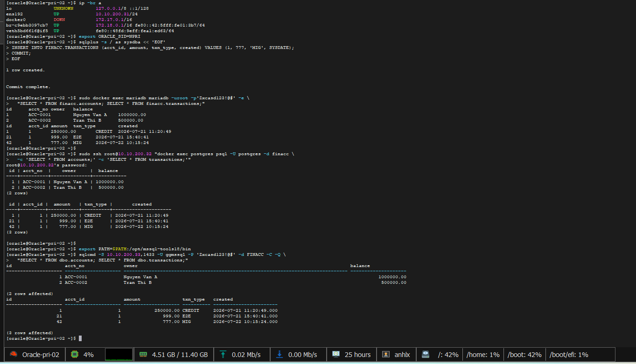Viewport: 636px width, 364px height.
Task: Click the /home: 1% disk usage entry
Action: pos(483,355)
